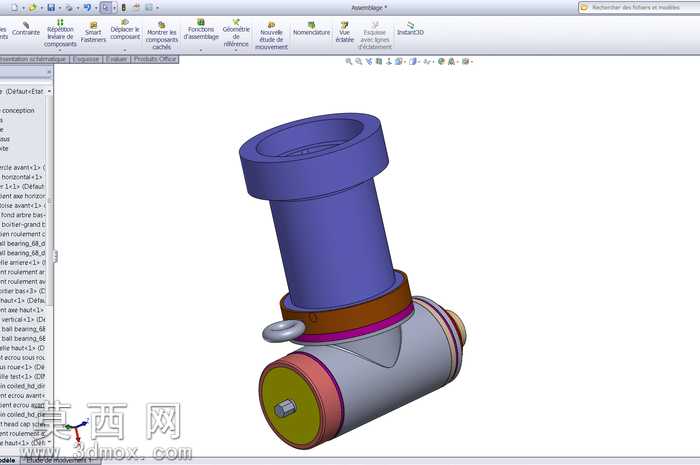Close the feature tree panel with its X
700x465 pixels.
coord(49,72)
